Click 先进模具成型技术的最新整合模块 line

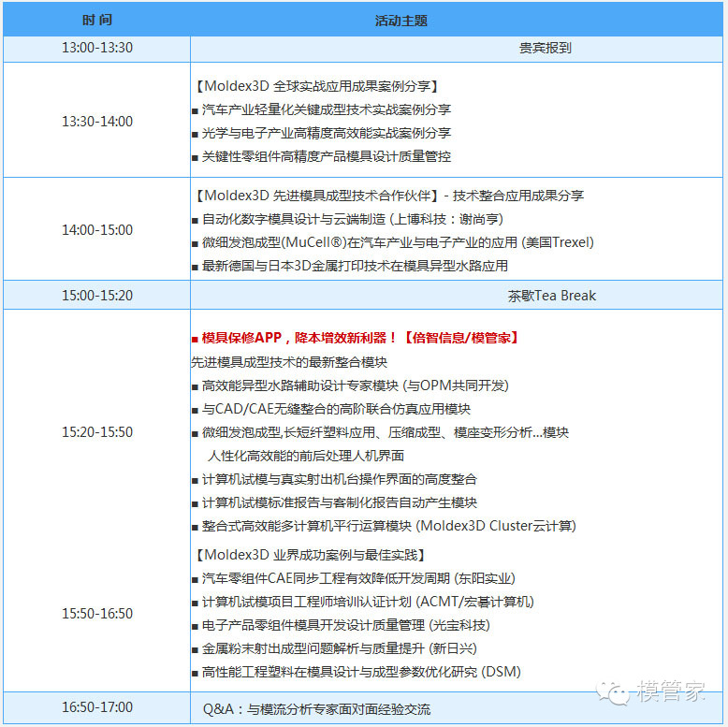point(289,362)
